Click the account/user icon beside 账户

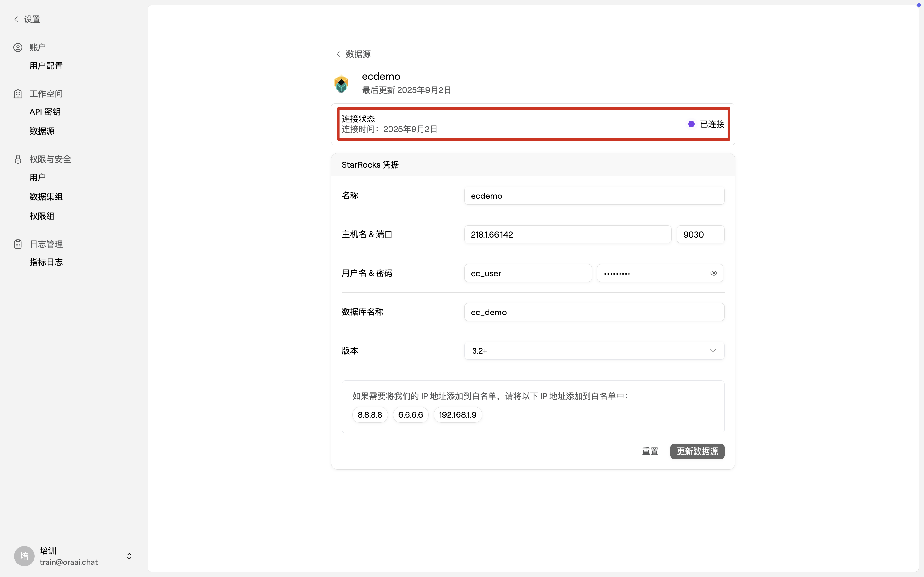pyautogui.click(x=18, y=47)
